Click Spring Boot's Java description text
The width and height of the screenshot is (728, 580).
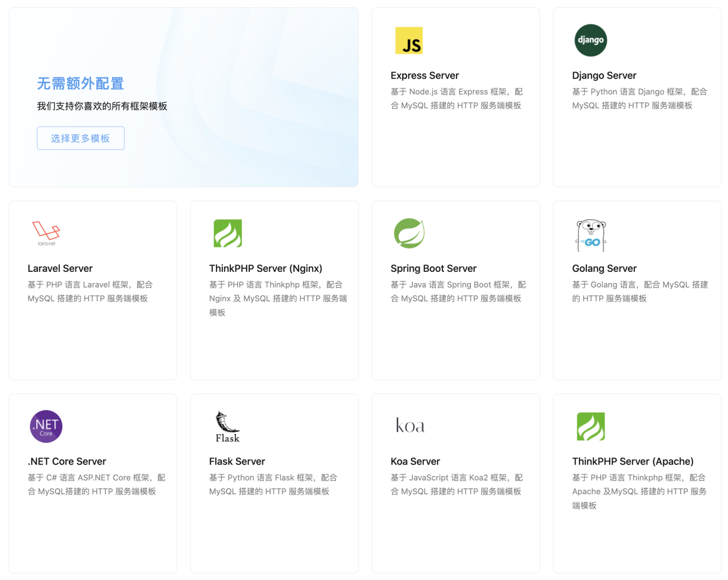pyautogui.click(x=458, y=292)
